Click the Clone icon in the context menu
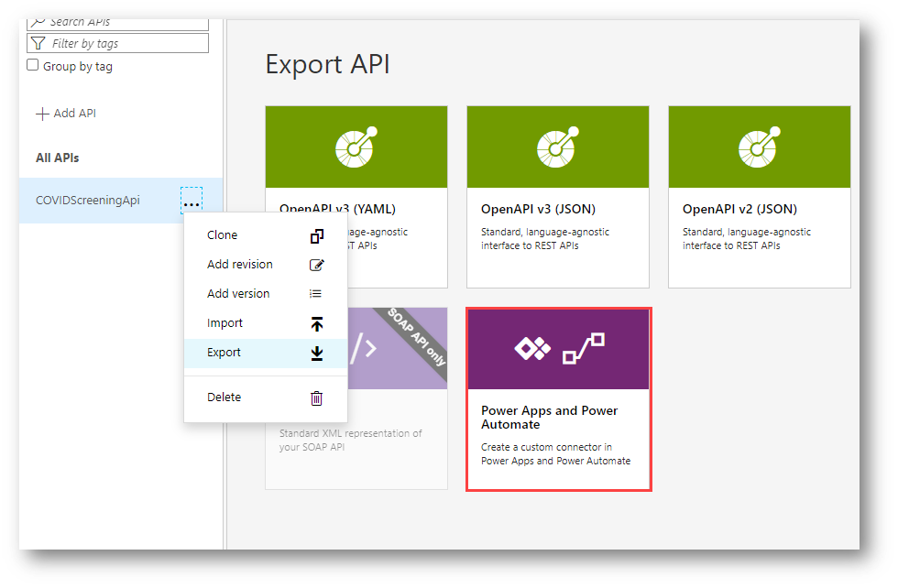This screenshot has width=898, height=588. pos(316,235)
